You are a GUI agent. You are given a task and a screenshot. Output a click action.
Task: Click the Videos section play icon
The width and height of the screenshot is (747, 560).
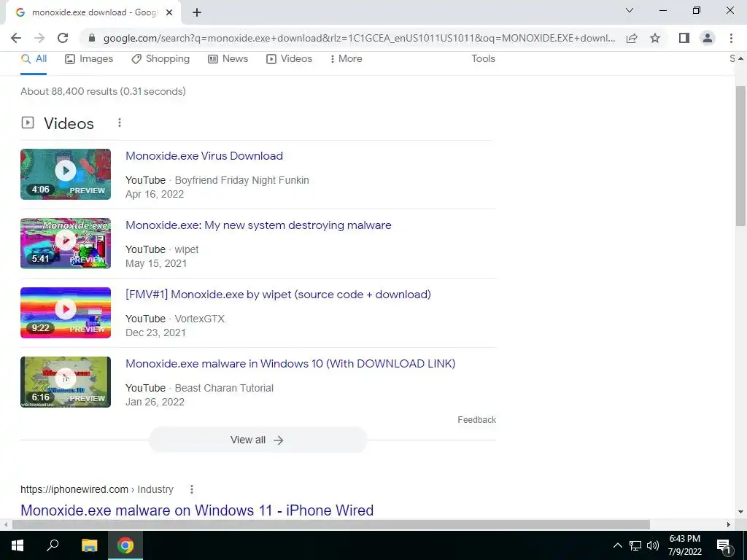pyautogui.click(x=28, y=122)
